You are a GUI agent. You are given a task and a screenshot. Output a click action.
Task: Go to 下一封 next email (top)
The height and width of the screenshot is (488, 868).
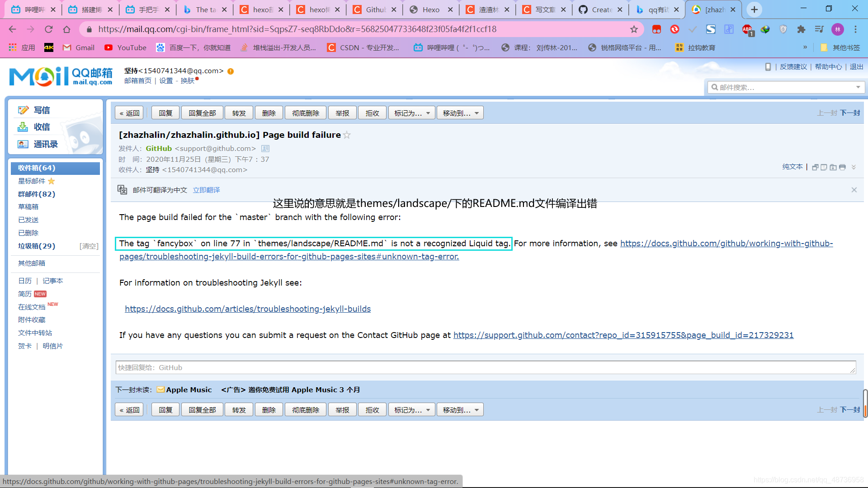tap(850, 113)
